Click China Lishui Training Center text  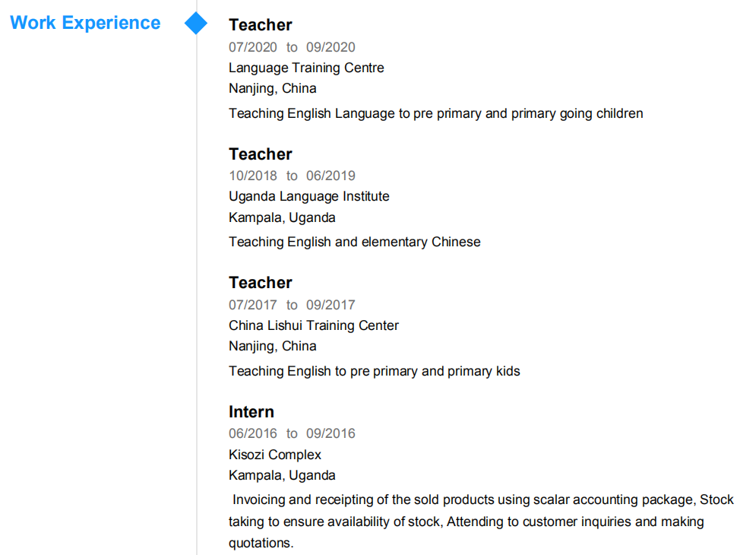[313, 325]
